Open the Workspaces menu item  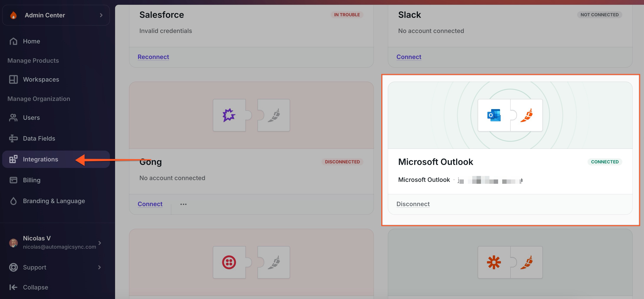(41, 79)
